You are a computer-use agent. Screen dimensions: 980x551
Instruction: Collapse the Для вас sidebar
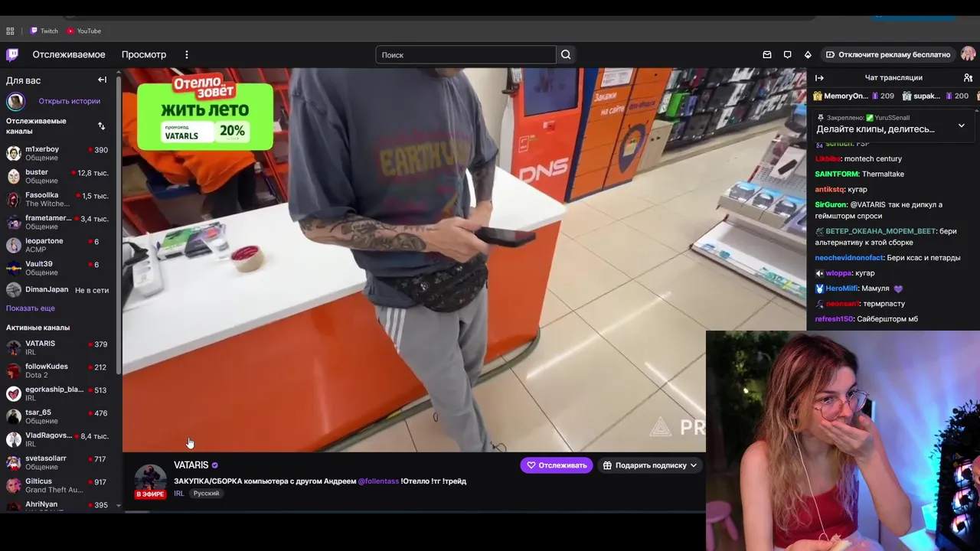click(x=102, y=80)
